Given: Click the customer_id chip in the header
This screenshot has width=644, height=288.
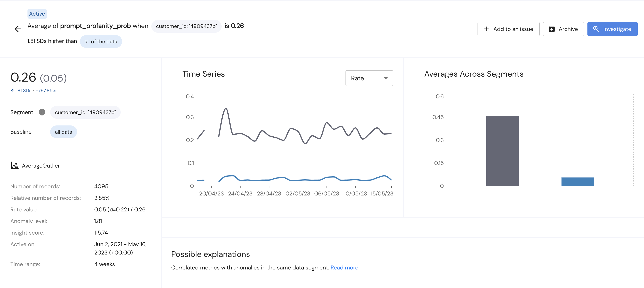Looking at the screenshot, I should 186,26.
